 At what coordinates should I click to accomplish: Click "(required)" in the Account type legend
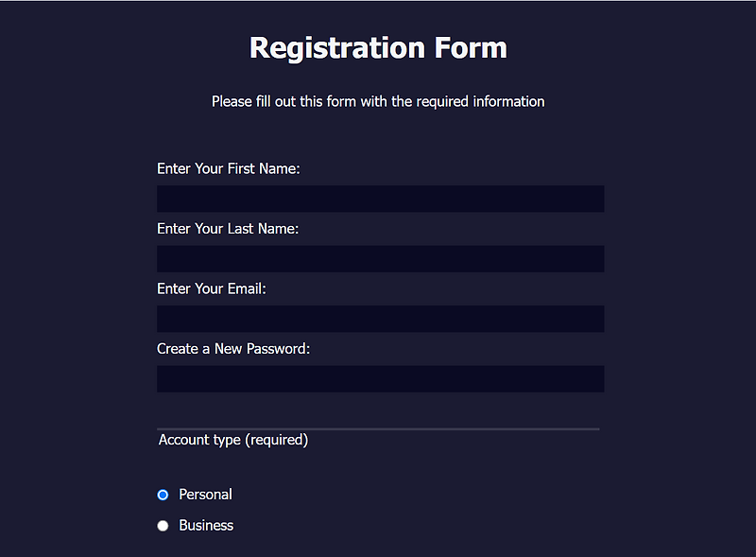tap(276, 440)
